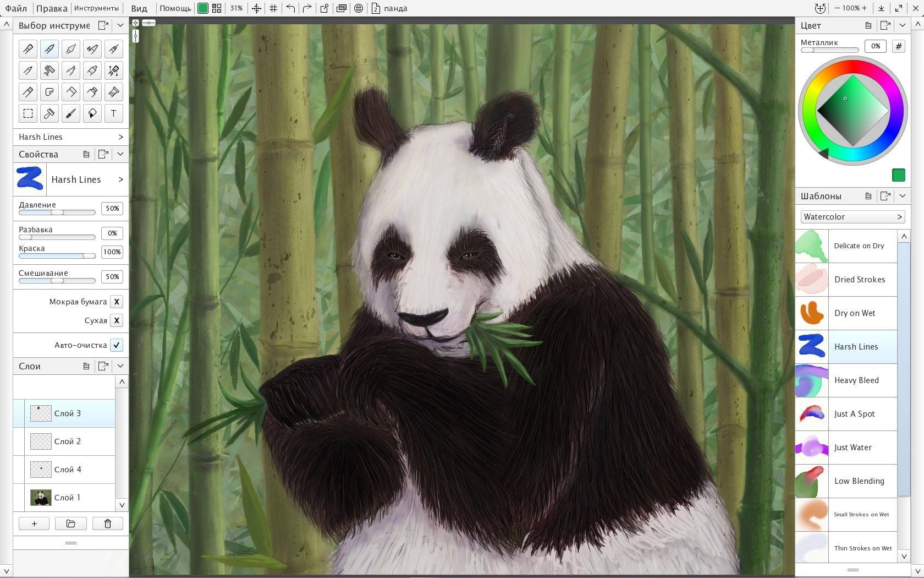Collapse the Цвет panel chevron
Image resolution: width=924 pixels, height=578 pixels.
[x=903, y=25]
